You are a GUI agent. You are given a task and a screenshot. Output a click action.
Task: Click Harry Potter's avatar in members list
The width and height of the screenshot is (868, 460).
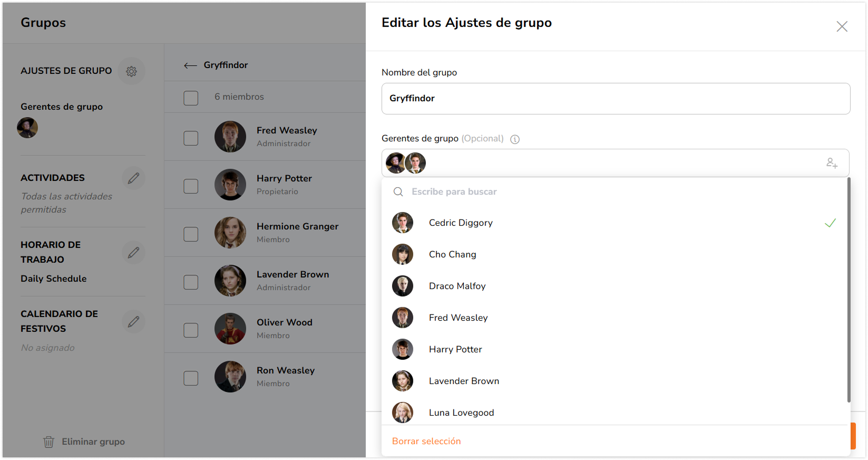point(230,185)
